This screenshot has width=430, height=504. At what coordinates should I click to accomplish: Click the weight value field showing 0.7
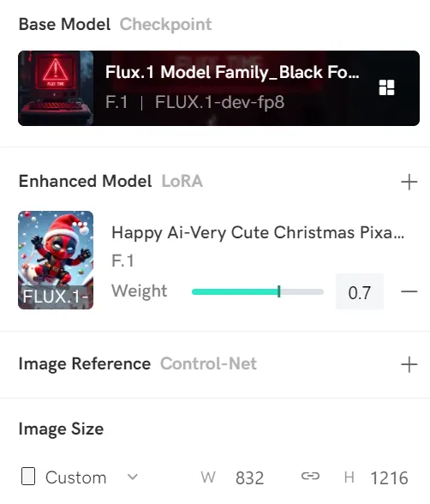(x=360, y=291)
